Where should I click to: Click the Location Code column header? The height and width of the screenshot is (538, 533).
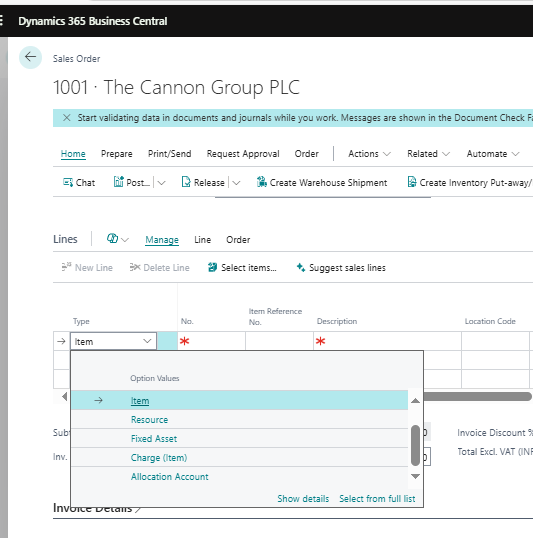point(490,321)
